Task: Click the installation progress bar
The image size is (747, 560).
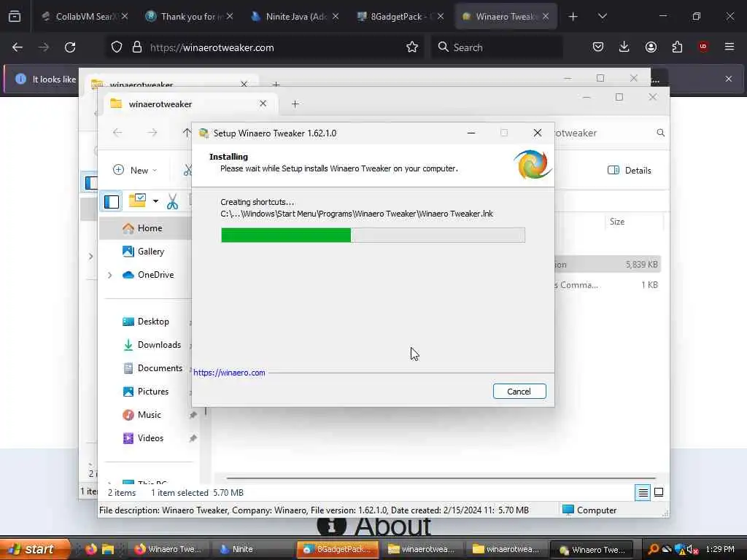Action: [373, 236]
